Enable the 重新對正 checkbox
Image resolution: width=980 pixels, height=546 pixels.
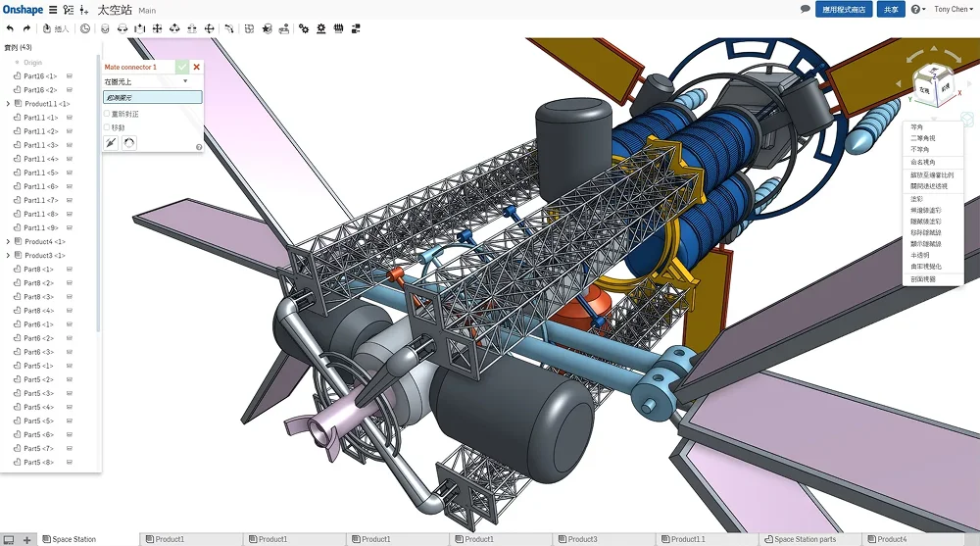[x=107, y=114]
